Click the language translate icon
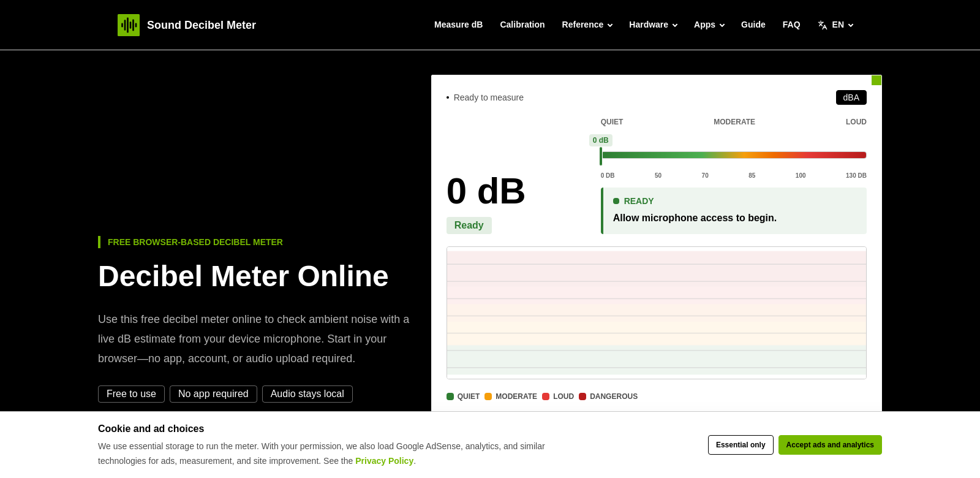 coord(823,25)
